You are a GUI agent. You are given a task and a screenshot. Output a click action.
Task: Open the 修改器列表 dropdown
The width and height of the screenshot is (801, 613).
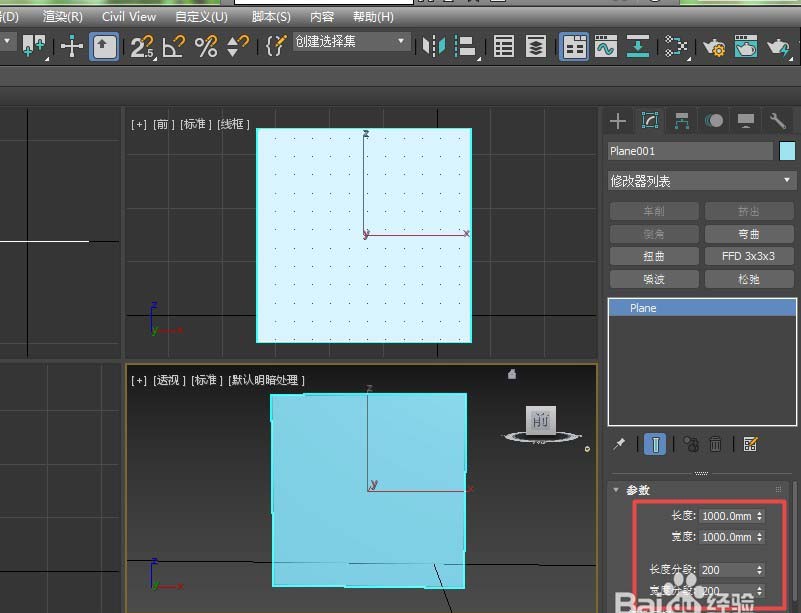click(x=701, y=181)
